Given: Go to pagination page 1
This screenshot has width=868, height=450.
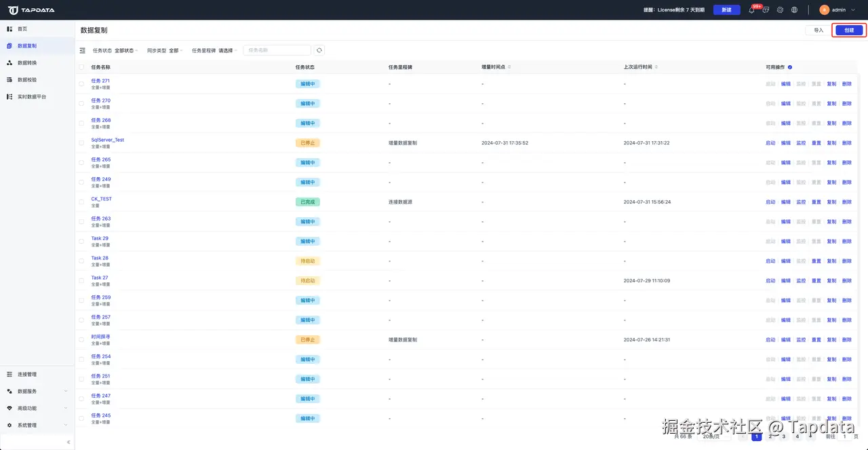Looking at the screenshot, I should pyautogui.click(x=757, y=436).
